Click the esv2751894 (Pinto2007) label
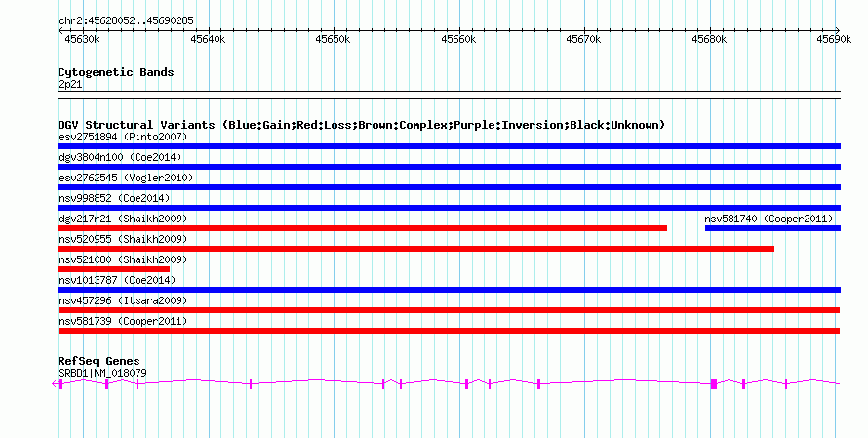The width and height of the screenshot is (868, 438). click(x=123, y=137)
